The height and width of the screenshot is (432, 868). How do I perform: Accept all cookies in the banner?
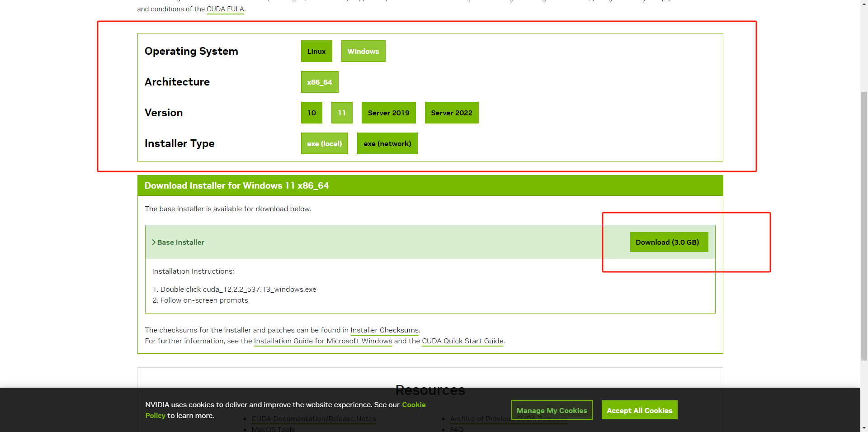coord(639,410)
